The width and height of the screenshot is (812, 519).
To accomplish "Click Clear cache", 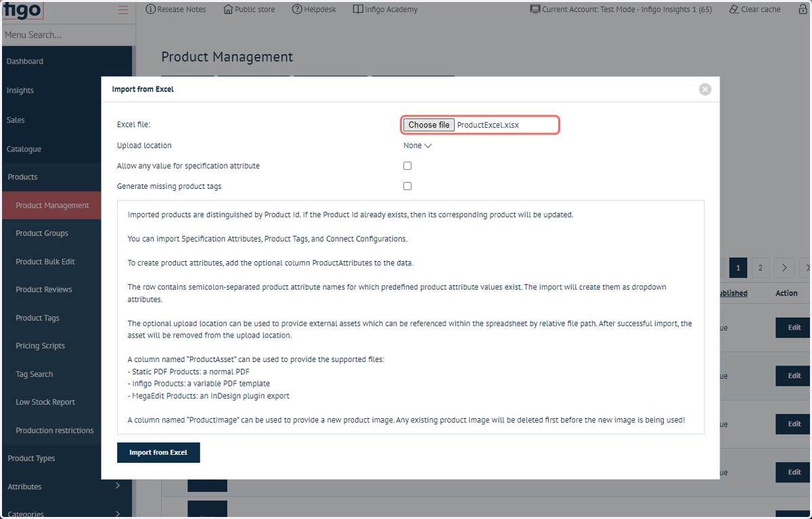I will [754, 9].
